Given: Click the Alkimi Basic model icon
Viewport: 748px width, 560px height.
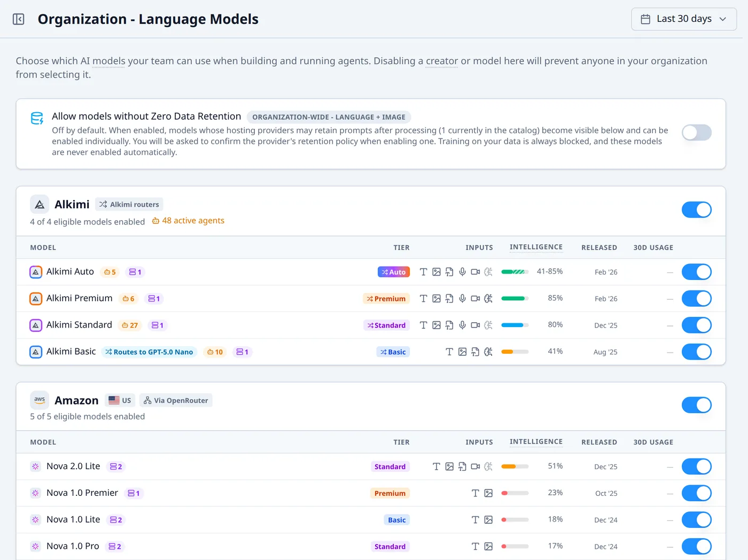Looking at the screenshot, I should (x=36, y=352).
